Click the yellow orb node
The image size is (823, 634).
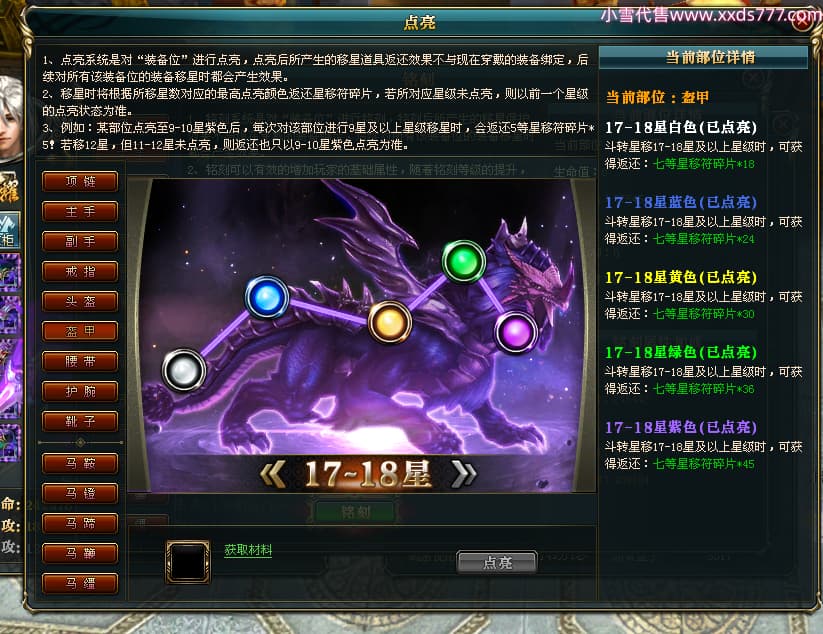click(389, 322)
